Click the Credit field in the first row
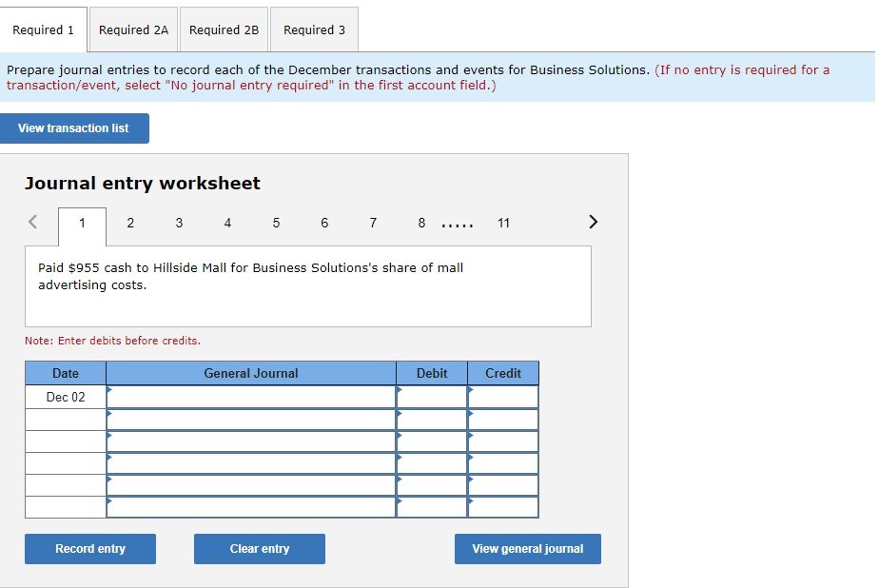Image resolution: width=879 pixels, height=588 pixels. point(504,396)
